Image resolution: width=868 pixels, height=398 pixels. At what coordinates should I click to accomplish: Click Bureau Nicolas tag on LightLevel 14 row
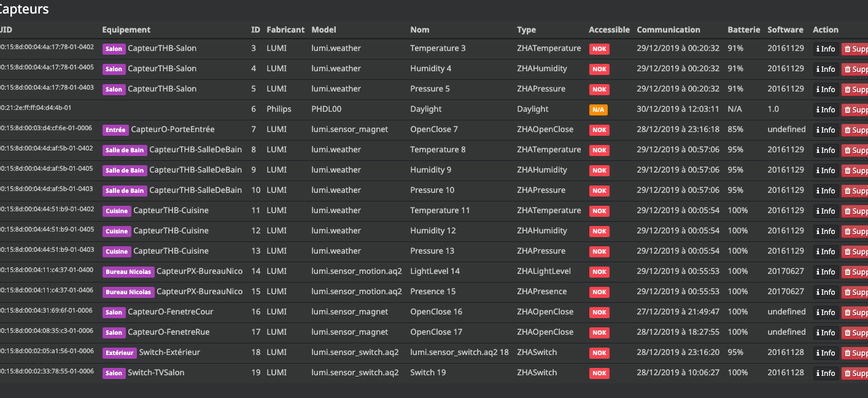[x=128, y=272]
